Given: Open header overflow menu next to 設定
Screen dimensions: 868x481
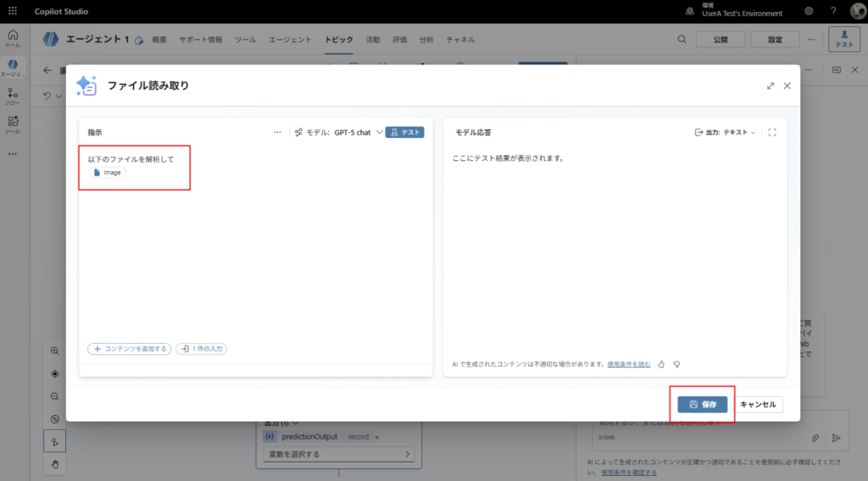Looking at the screenshot, I should coord(811,39).
